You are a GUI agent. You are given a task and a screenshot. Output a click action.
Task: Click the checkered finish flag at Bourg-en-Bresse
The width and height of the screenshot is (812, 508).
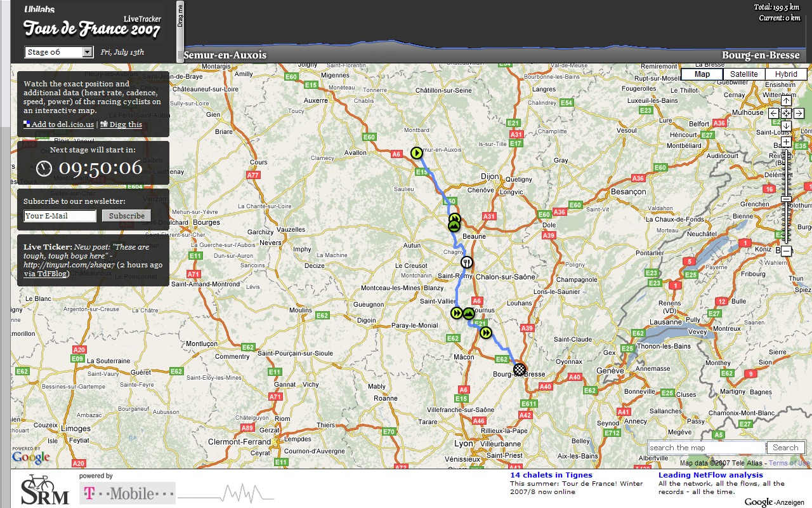point(520,369)
